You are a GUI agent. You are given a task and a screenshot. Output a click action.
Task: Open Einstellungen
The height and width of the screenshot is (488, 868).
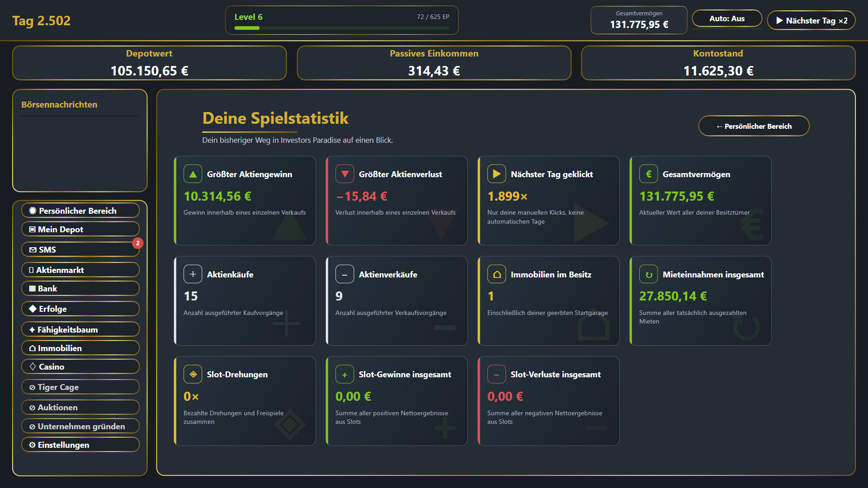click(x=80, y=445)
